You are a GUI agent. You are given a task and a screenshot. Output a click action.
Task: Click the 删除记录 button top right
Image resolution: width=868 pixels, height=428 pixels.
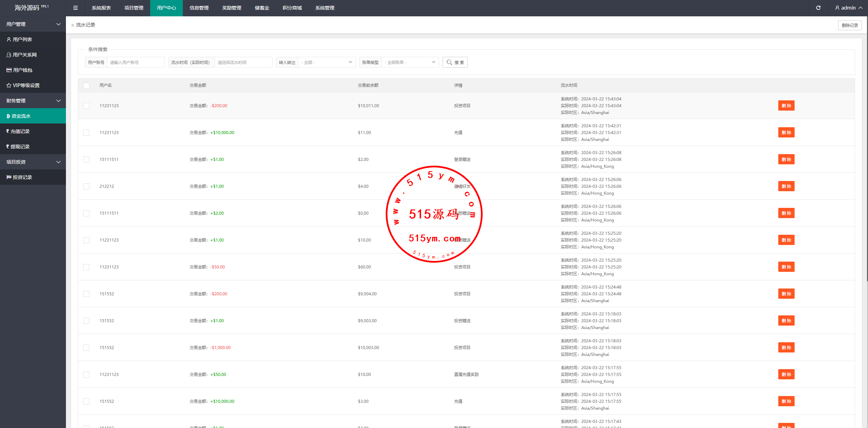point(849,25)
